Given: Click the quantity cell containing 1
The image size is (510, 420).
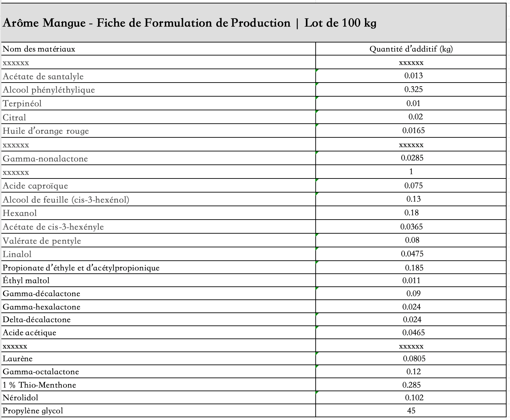Looking at the screenshot, I should click(411, 172).
